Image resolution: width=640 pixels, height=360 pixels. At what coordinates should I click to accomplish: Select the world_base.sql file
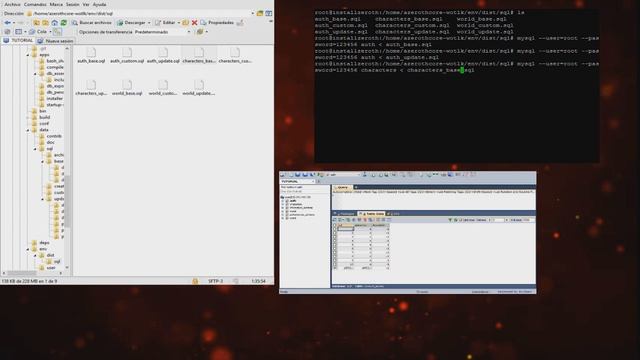127,88
